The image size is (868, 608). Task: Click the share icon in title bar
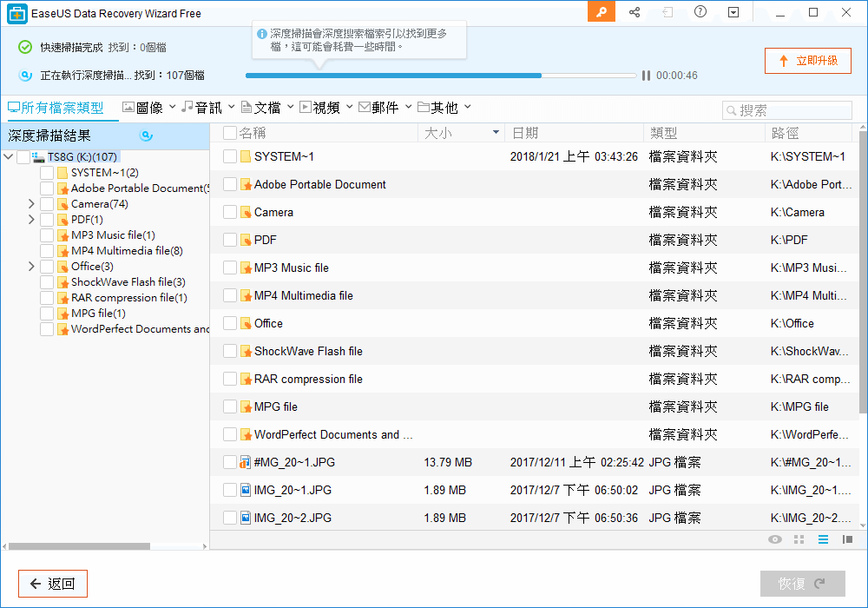(x=635, y=12)
